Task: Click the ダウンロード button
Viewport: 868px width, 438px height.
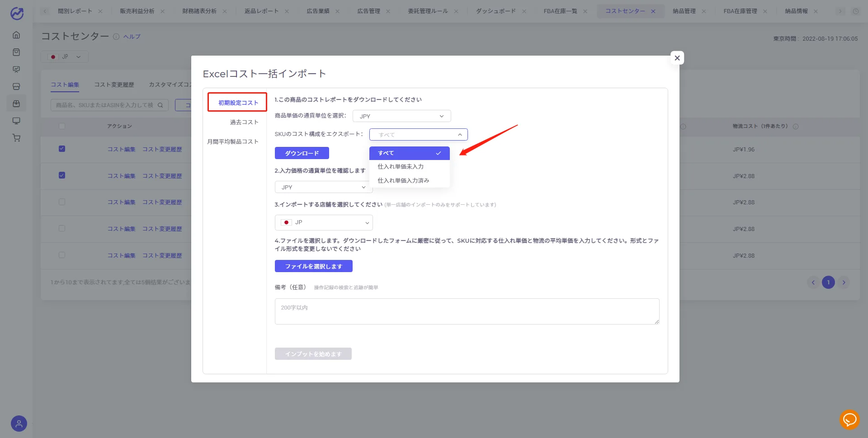Action: click(x=302, y=153)
